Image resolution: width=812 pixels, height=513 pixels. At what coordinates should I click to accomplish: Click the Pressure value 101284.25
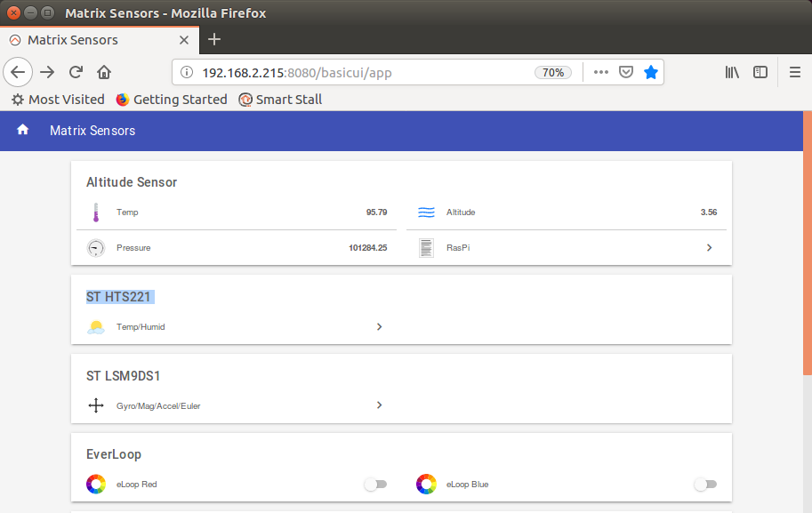pos(367,248)
